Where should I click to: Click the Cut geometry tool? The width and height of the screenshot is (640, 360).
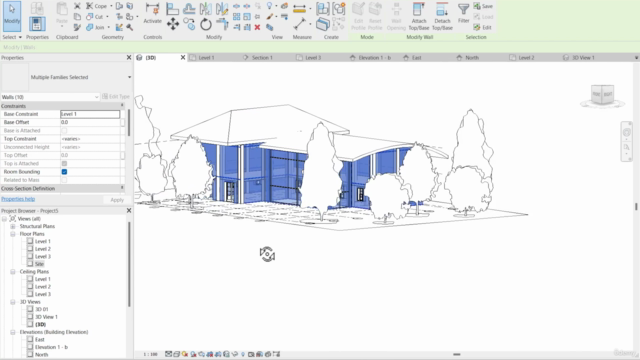(x=95, y=17)
